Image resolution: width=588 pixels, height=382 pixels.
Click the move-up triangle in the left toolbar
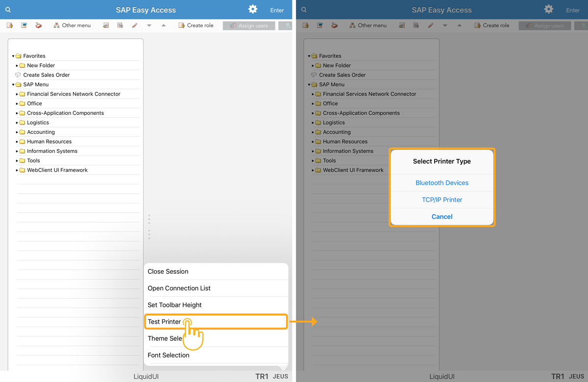[x=164, y=25]
